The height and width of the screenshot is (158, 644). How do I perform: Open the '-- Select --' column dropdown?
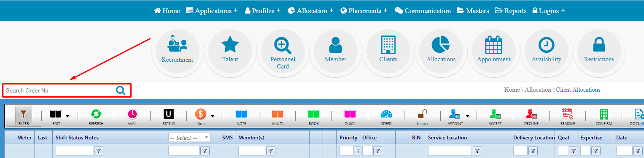pyautogui.click(x=189, y=137)
